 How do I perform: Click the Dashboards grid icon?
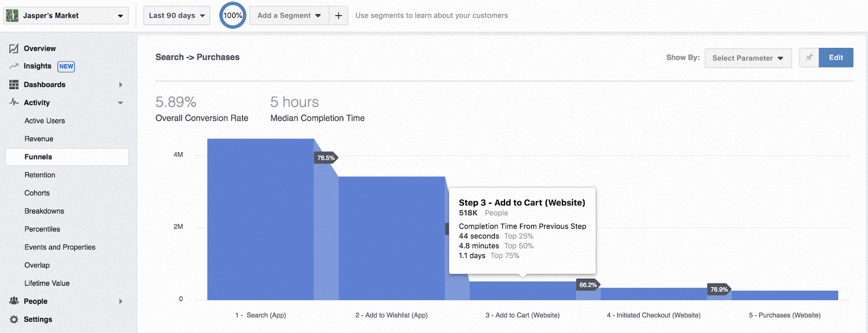coord(14,85)
